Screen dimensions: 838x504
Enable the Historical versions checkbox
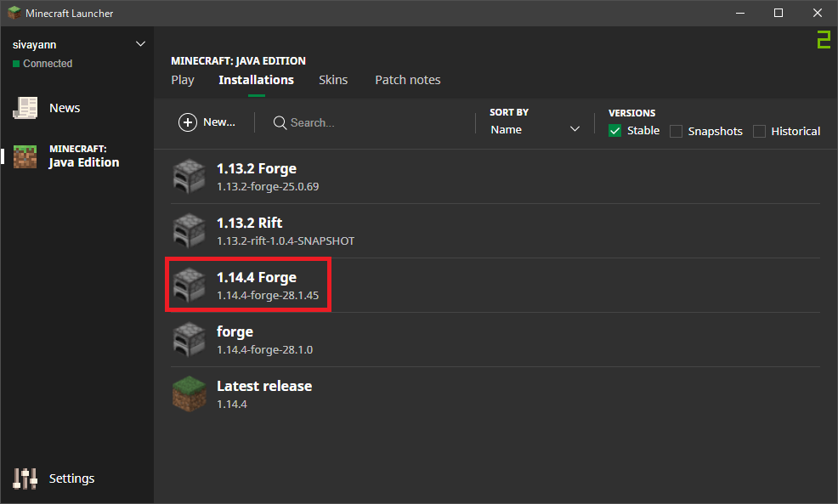click(x=759, y=131)
